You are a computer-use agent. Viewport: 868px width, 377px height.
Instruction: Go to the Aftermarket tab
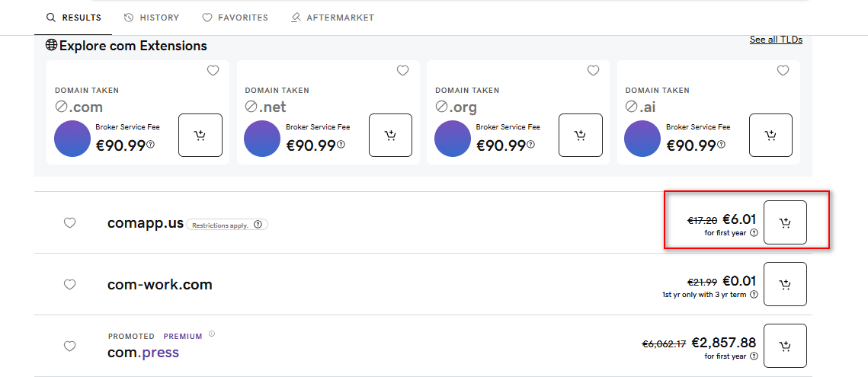point(332,18)
